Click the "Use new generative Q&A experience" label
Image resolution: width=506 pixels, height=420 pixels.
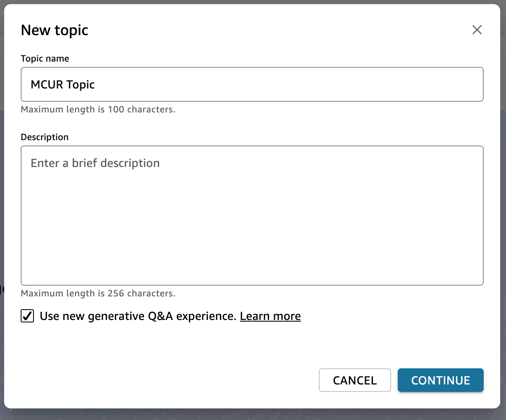coord(138,316)
